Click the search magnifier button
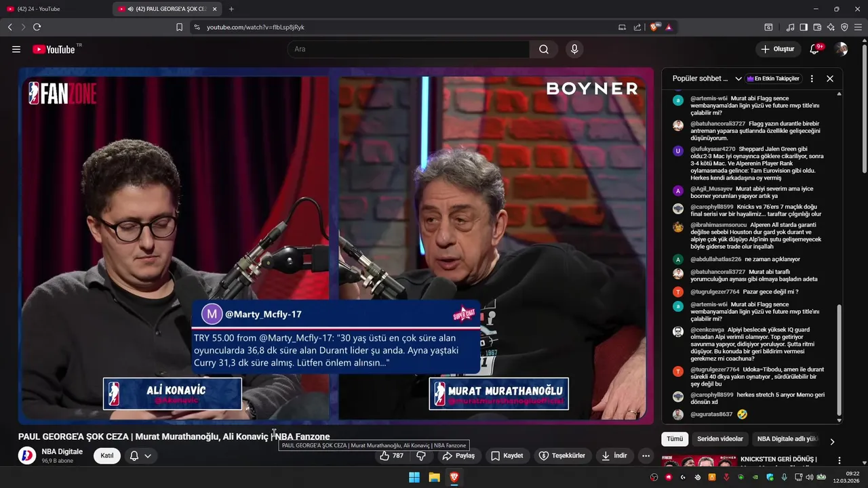868x488 pixels. coord(544,49)
